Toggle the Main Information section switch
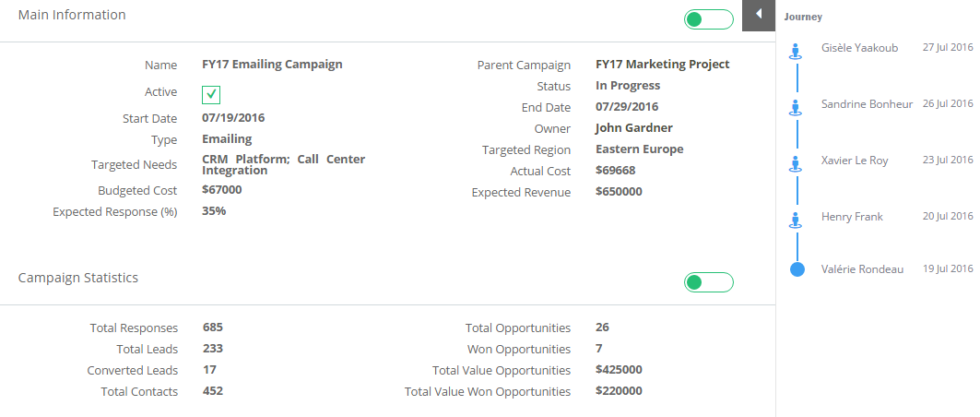This screenshot has width=980, height=417. point(709,19)
